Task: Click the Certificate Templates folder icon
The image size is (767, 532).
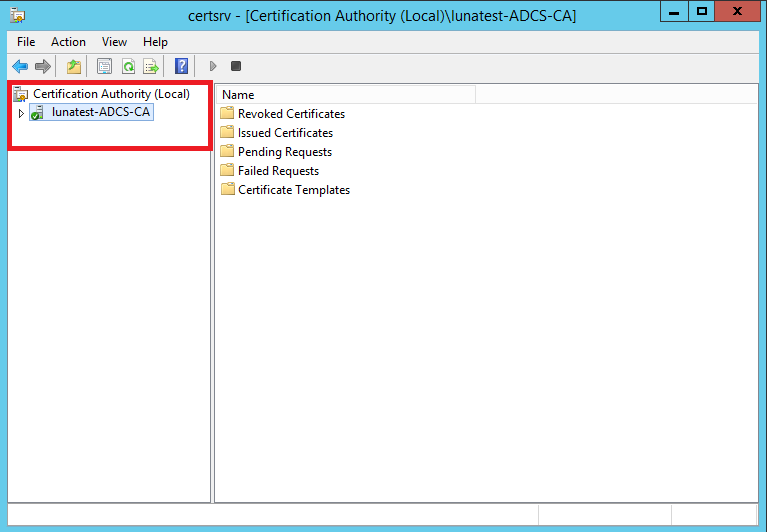Action: click(227, 190)
